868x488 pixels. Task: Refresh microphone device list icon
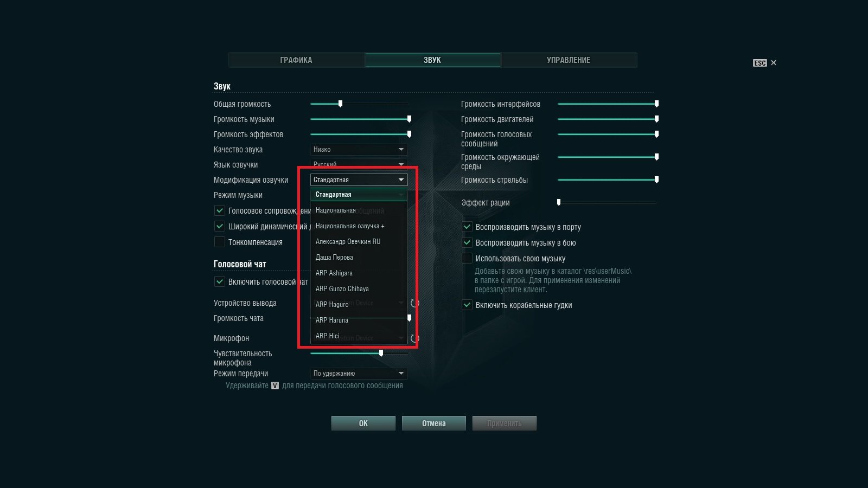(x=415, y=338)
